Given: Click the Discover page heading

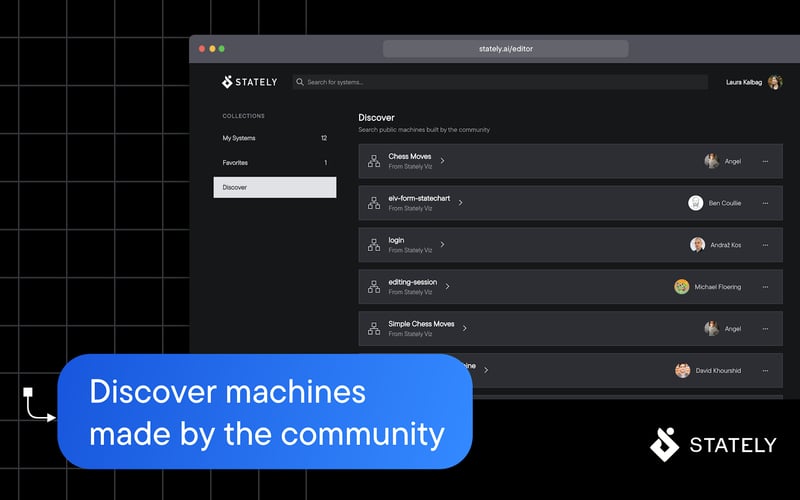Looking at the screenshot, I should pyautogui.click(x=377, y=117).
